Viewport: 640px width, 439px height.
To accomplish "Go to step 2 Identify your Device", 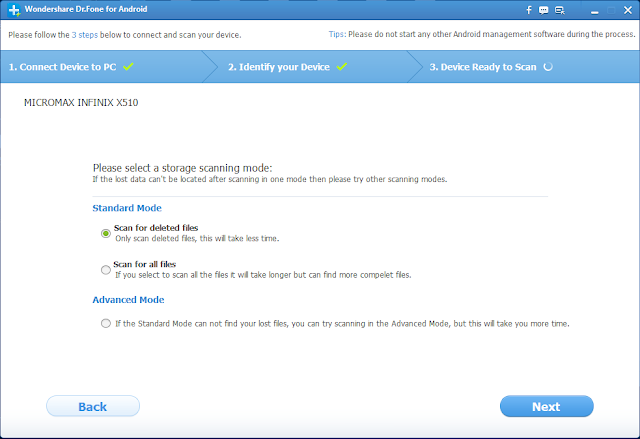I will tap(279, 67).
